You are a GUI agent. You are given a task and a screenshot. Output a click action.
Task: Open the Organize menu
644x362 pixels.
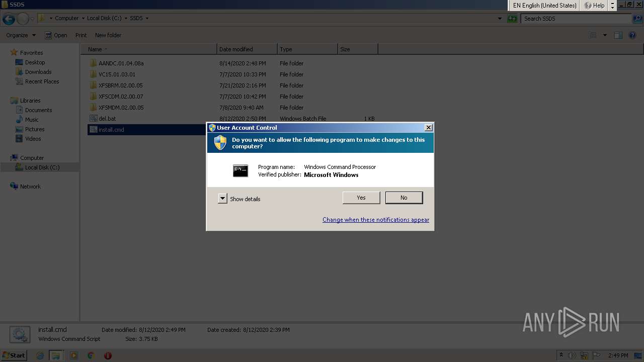(21, 35)
